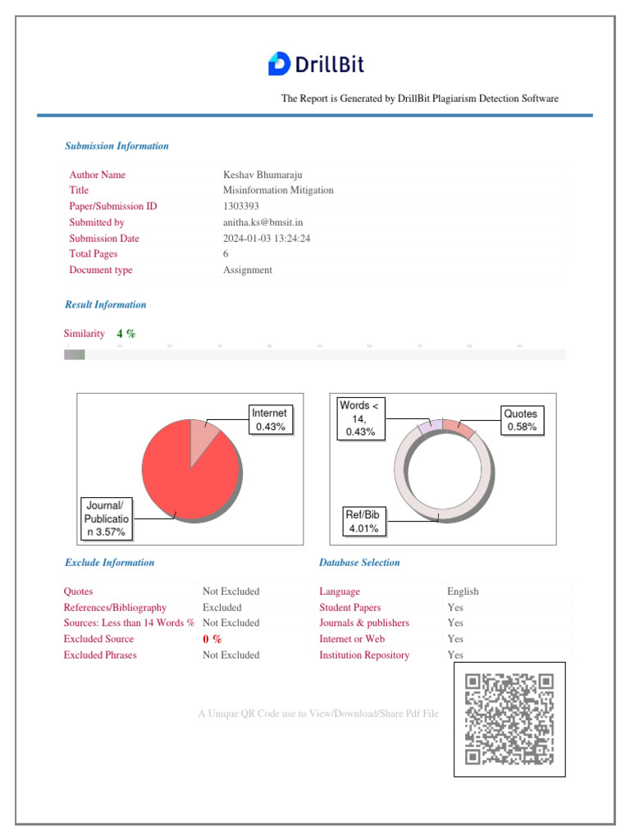Click the Result Information heading

(106, 304)
